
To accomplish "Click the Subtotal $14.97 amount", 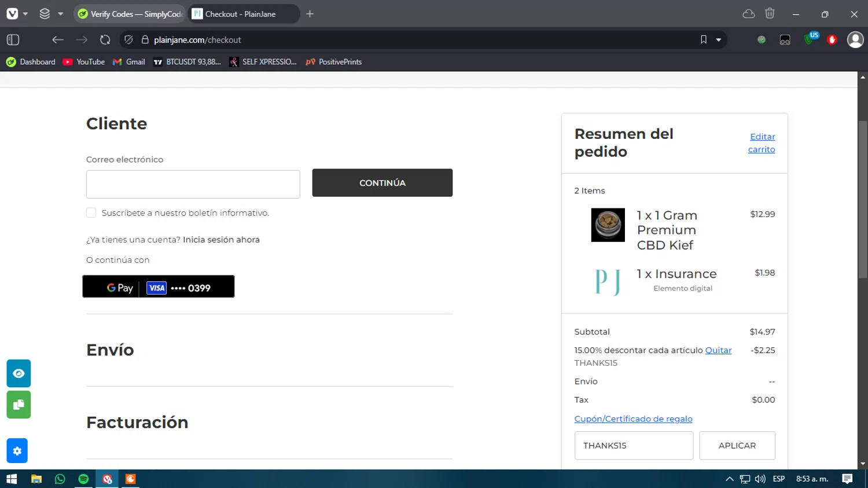I will pos(762,332).
